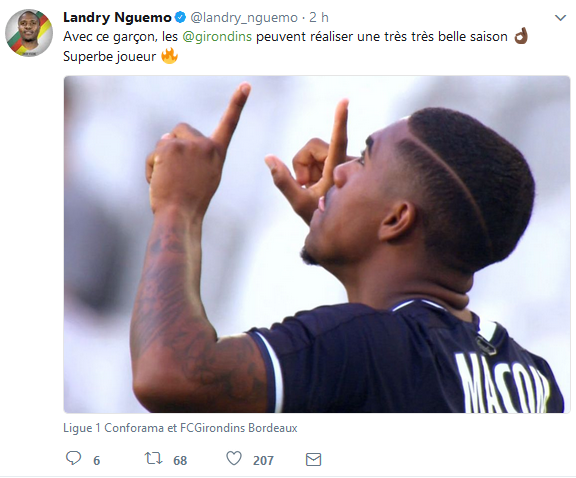Send tweet via the envelope message icon
The image size is (576, 478).
[313, 459]
